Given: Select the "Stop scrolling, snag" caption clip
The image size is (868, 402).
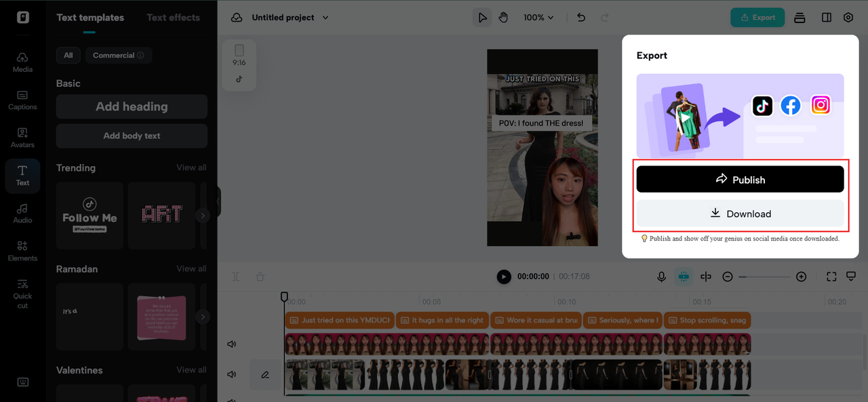Looking at the screenshot, I should (707, 320).
